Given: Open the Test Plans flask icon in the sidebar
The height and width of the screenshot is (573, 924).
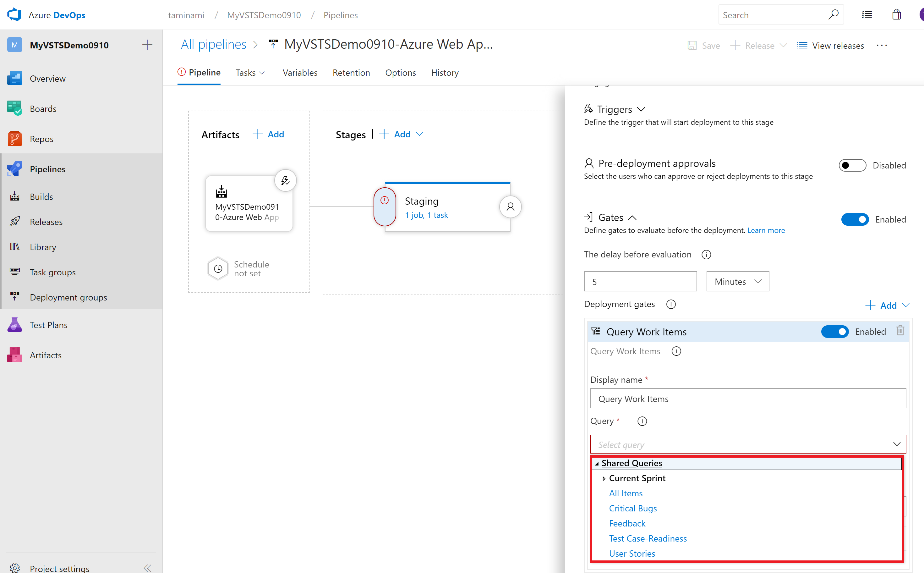Looking at the screenshot, I should tap(14, 325).
